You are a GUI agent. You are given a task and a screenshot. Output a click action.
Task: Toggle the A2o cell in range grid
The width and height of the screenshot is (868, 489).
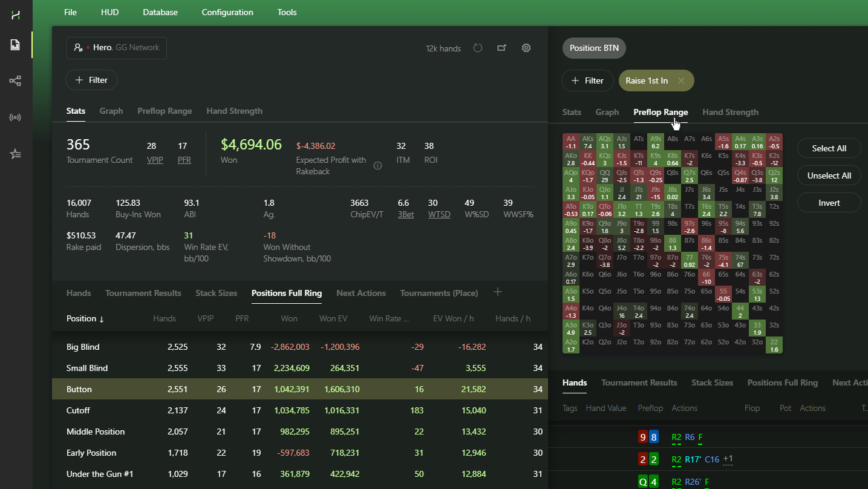(571, 345)
